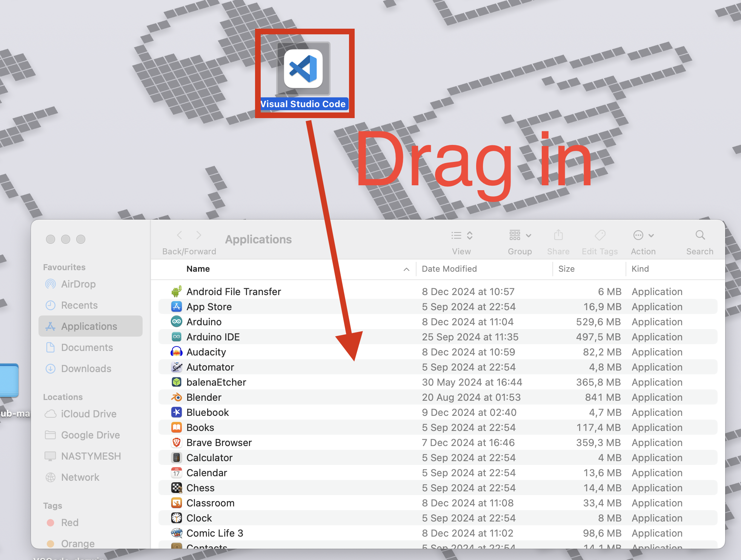This screenshot has height=560, width=741.
Task: Sort by Date Modified column header
Action: (449, 269)
